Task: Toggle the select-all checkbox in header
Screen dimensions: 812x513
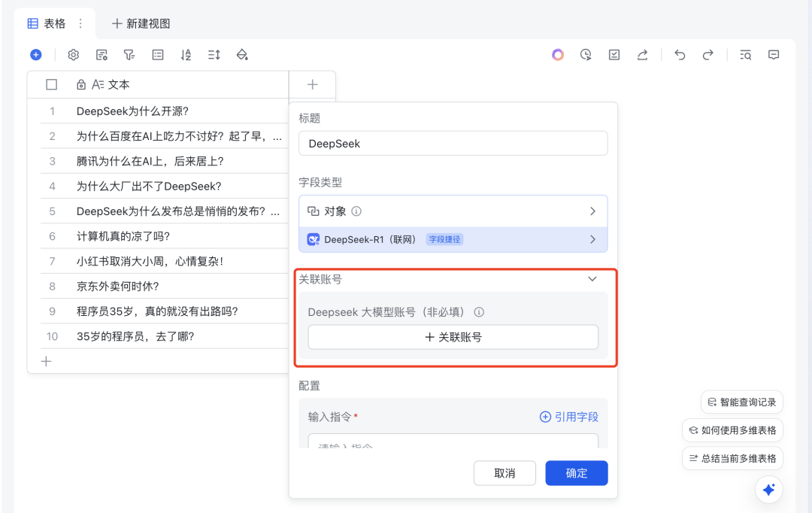Action: (x=51, y=84)
